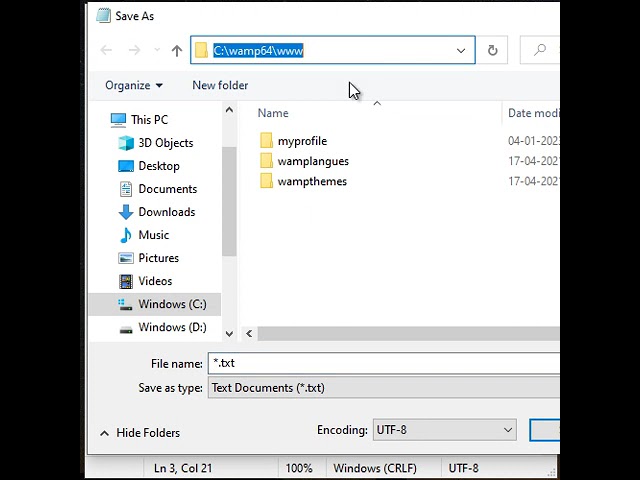The image size is (640, 480).
Task: Collapse with Hide Folders button
Action: 139,433
